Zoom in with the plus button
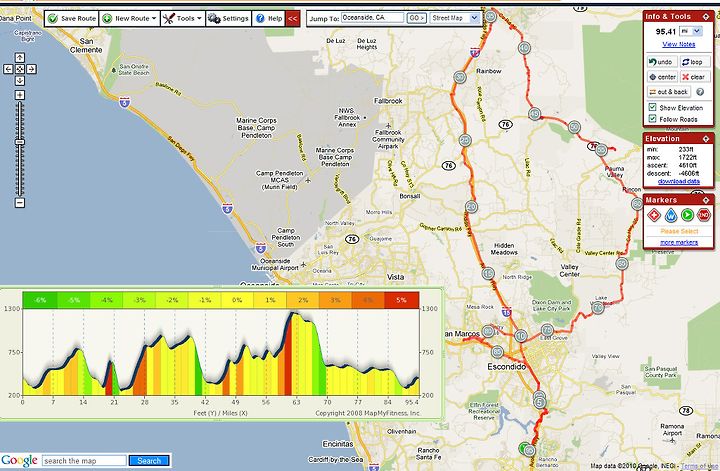The width and height of the screenshot is (720, 471). 20,95
